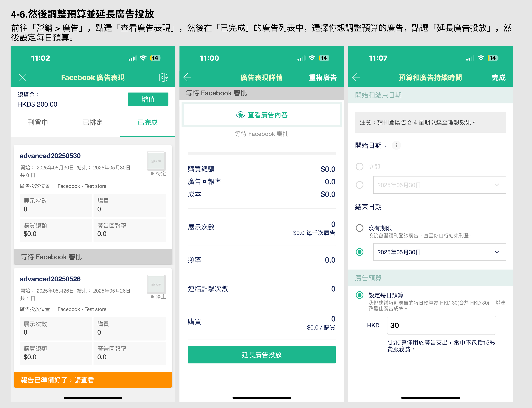The width and height of the screenshot is (532, 408).
Task: Open the 開始日期 info icon
Action: point(396,145)
